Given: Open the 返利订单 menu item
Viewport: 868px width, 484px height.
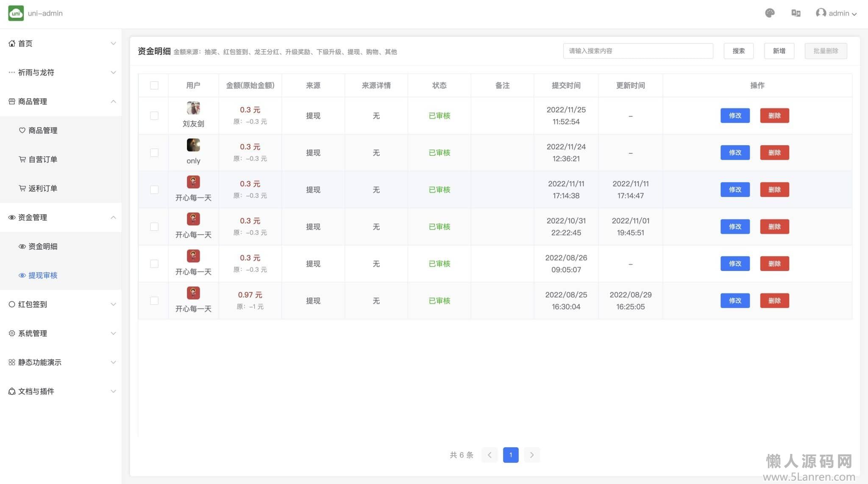Looking at the screenshot, I should click(x=42, y=188).
